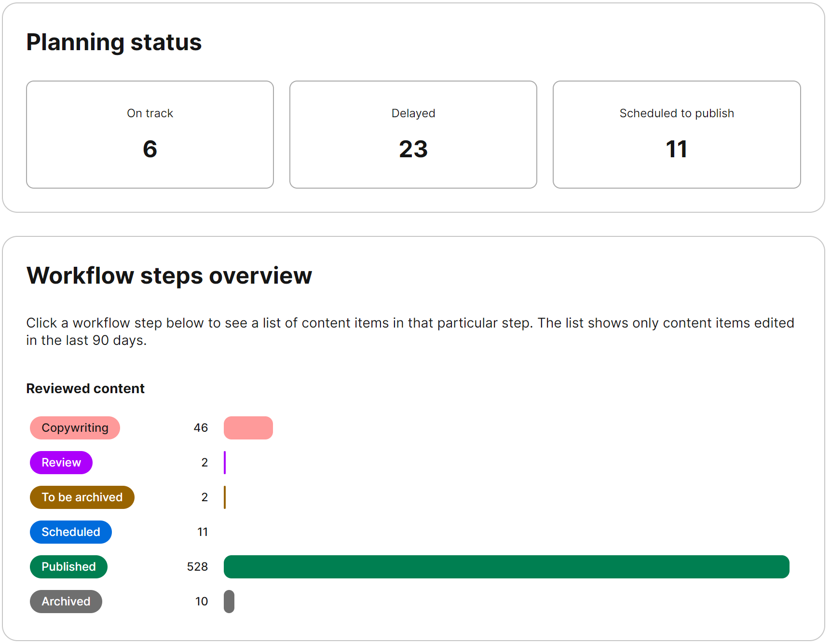Viewport: 831px width, 644px height.
Task: Select the Scheduled workflow step
Action: coord(70,532)
